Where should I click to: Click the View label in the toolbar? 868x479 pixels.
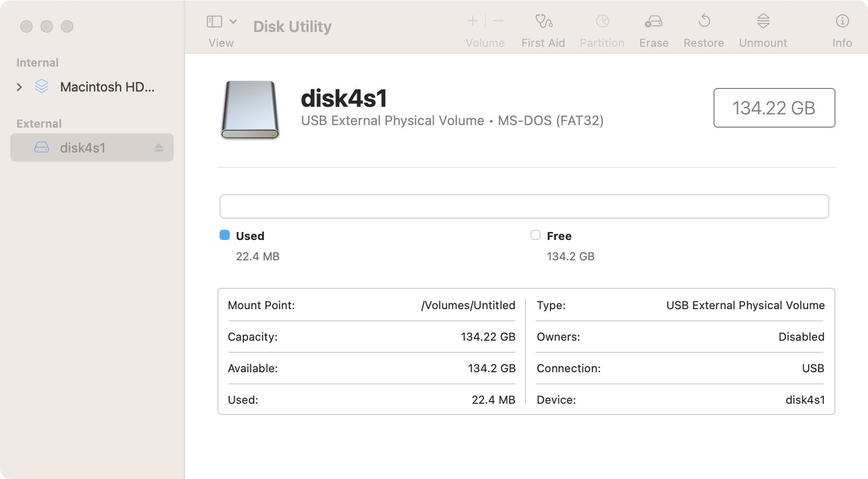221,43
